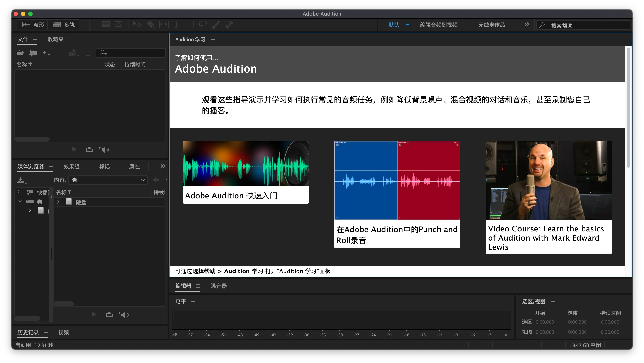
Task: Select the Marquee selection tool
Action: [x=190, y=24]
